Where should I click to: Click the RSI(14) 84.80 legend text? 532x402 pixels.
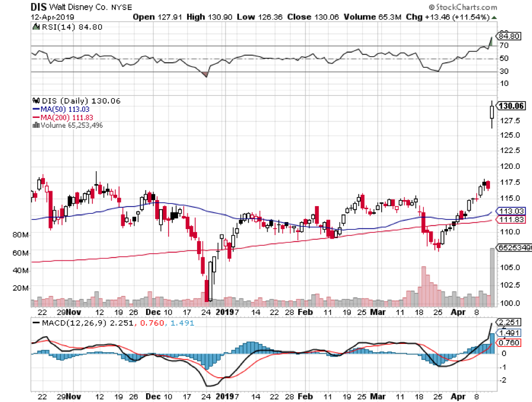point(72,27)
